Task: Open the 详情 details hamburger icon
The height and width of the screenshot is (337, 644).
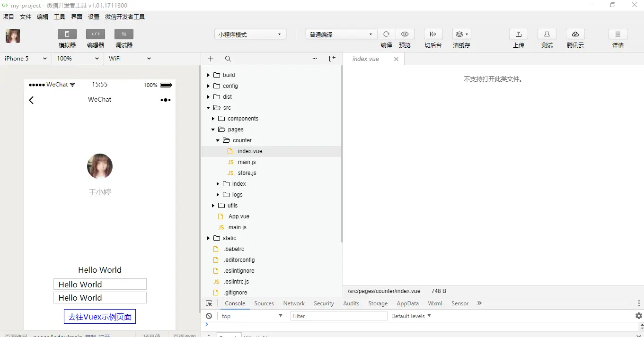Action: point(618,34)
